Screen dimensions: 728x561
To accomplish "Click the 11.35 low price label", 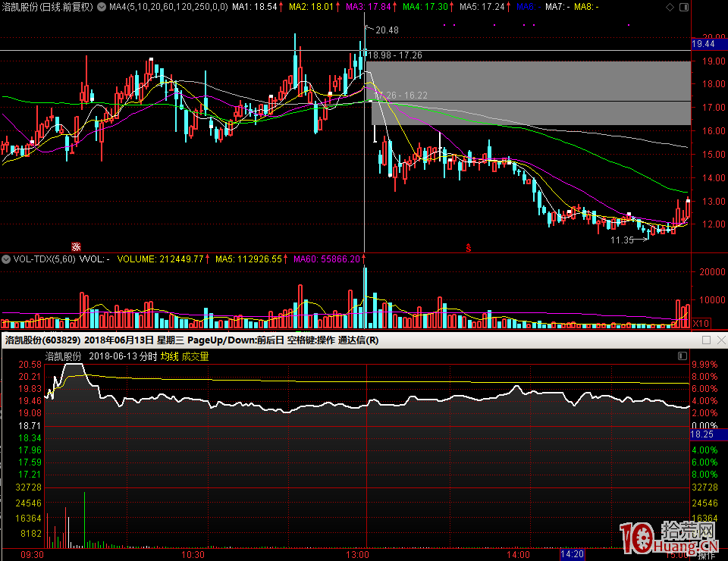I will (x=621, y=240).
